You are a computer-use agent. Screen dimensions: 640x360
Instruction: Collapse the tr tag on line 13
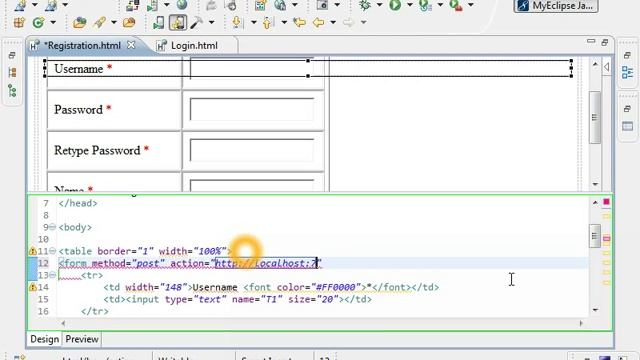(53, 275)
